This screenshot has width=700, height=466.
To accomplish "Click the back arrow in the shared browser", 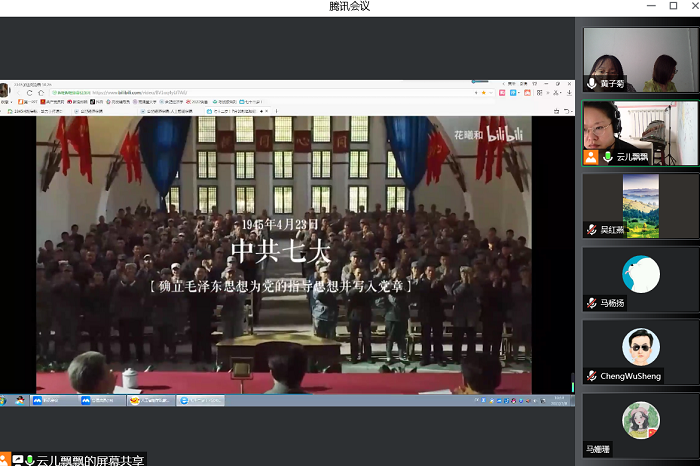I will point(18,93).
